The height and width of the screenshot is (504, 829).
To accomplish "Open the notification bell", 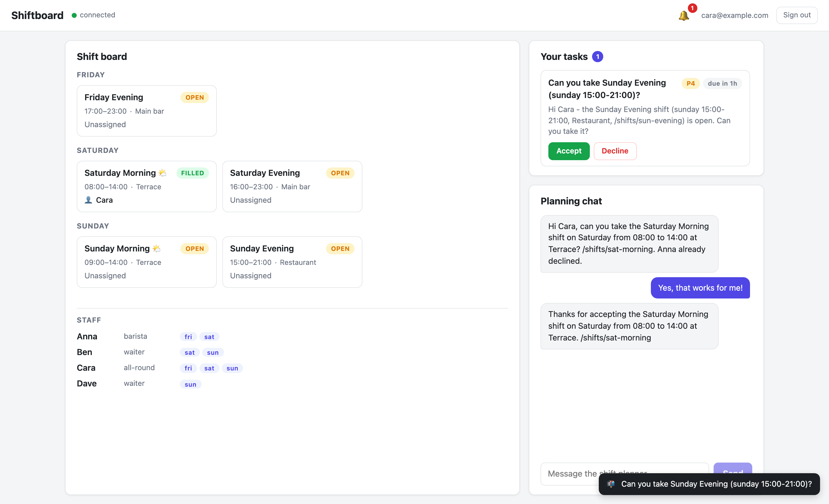I will tap(684, 15).
